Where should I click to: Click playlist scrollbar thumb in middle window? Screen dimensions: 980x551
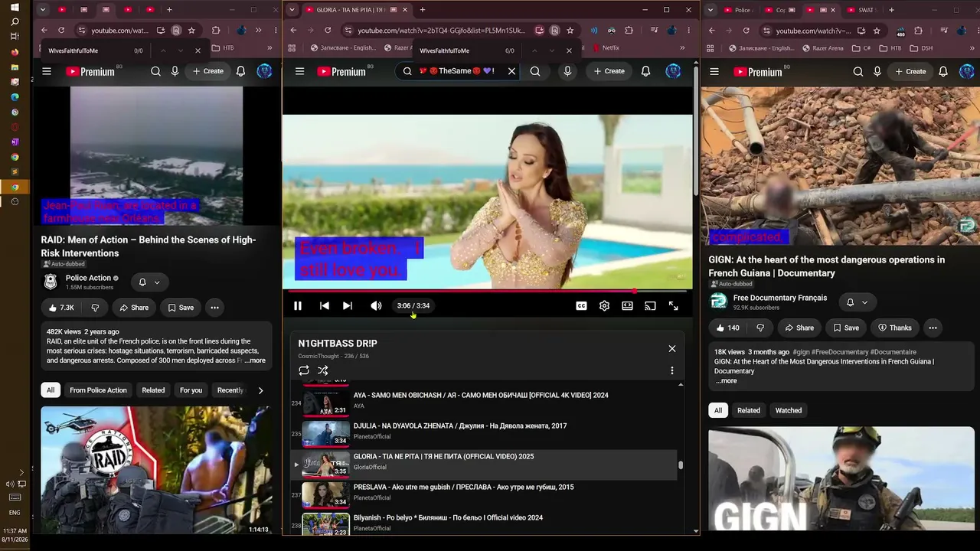tap(680, 465)
